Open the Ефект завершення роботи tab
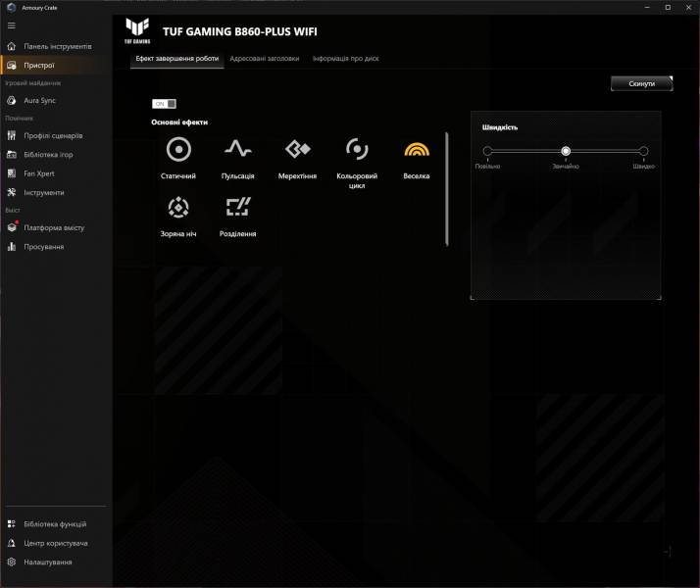Viewport: 700px width, 588px height. click(177, 59)
